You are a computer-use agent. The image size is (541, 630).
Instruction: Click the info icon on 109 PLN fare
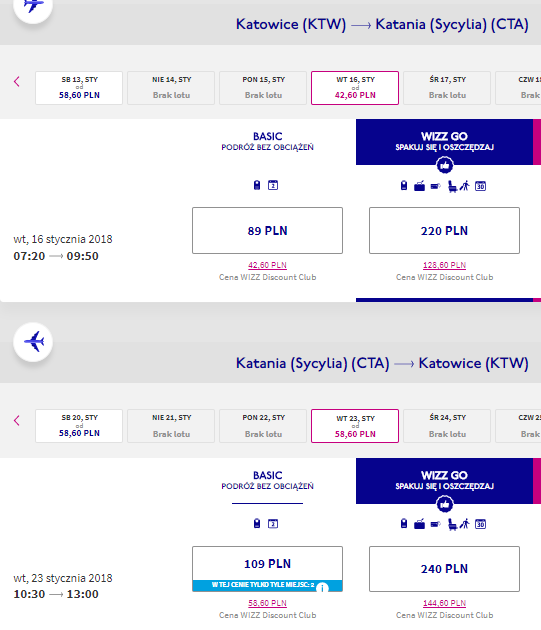pyautogui.click(x=322, y=587)
